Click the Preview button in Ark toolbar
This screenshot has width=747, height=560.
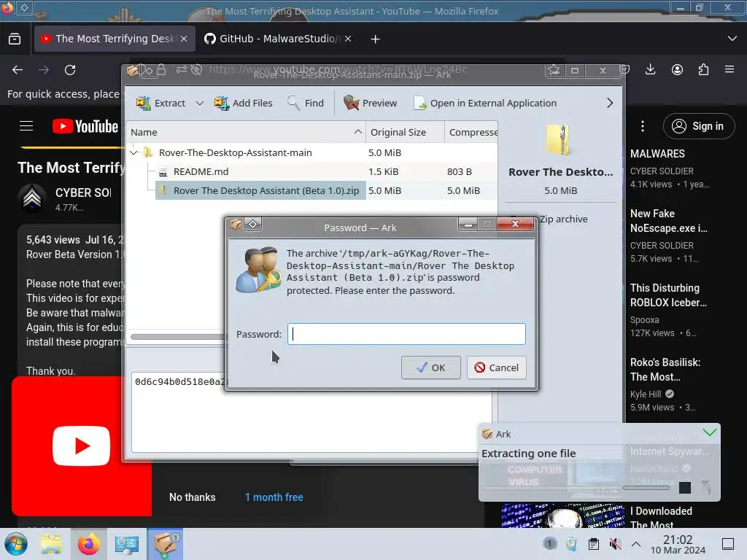coord(370,103)
